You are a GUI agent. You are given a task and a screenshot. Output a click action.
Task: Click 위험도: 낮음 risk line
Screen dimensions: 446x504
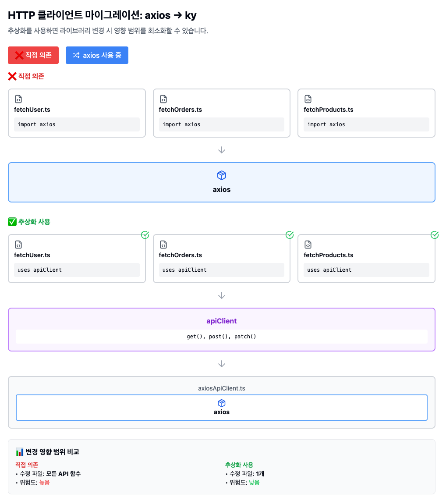[243, 483]
